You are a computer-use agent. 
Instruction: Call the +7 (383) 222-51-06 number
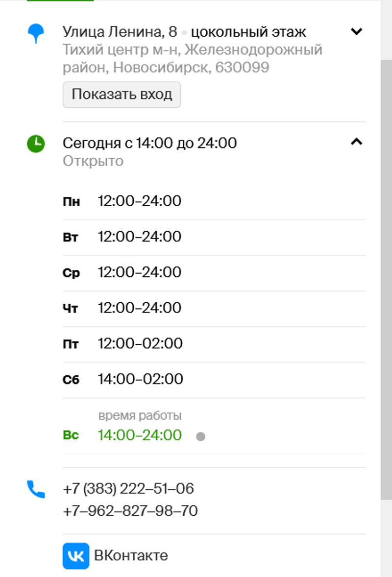click(x=128, y=489)
